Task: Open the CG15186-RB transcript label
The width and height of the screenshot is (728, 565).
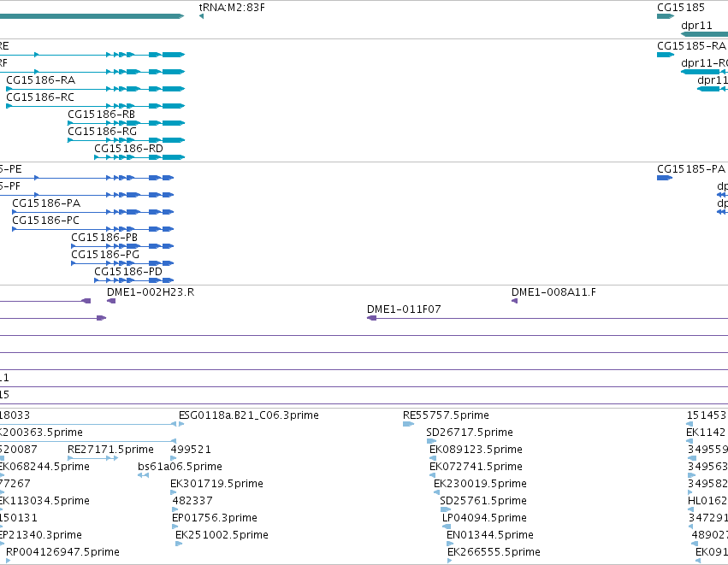Action: point(101,115)
